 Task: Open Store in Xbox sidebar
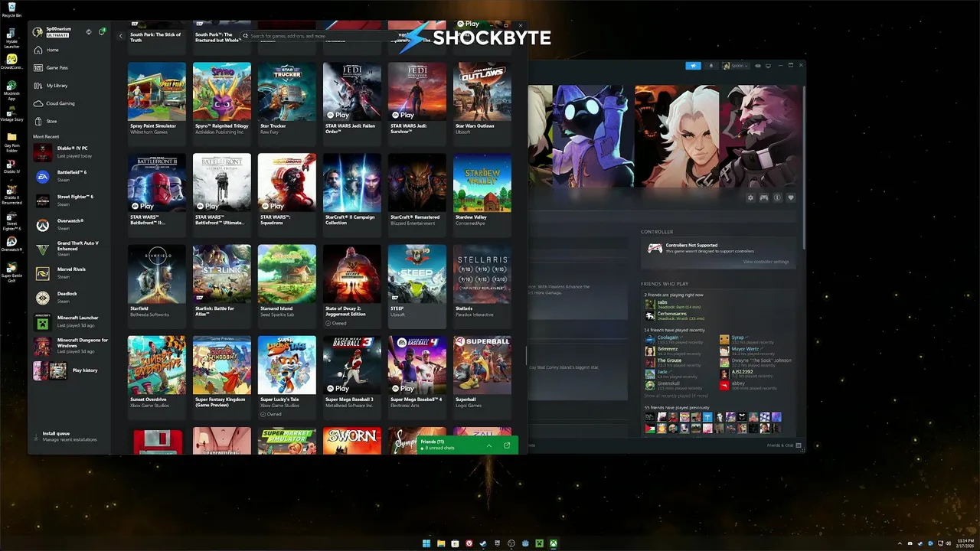pyautogui.click(x=70, y=121)
